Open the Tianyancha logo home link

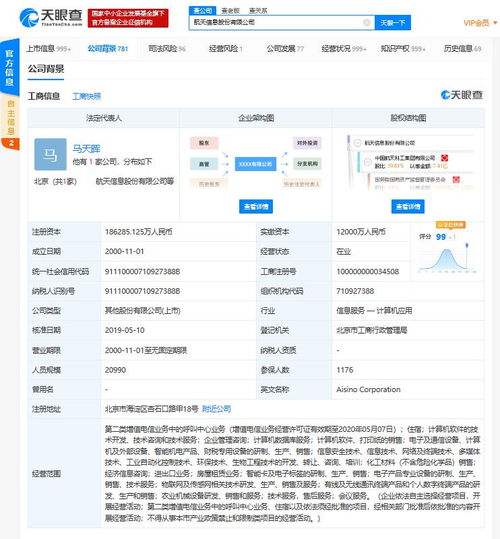[x=51, y=17]
